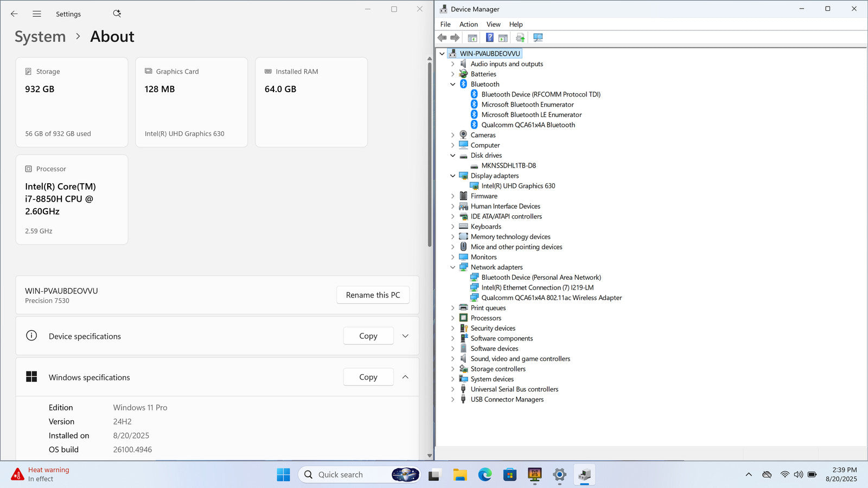Viewport: 868px width, 488px height.
Task: Click the Rename this PC button
Action: click(x=373, y=295)
